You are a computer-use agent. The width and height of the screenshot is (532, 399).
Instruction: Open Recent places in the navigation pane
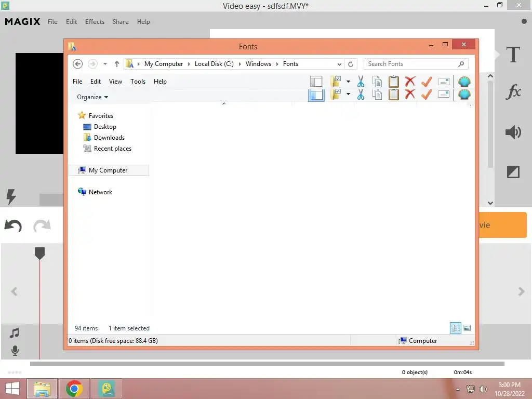pos(113,148)
